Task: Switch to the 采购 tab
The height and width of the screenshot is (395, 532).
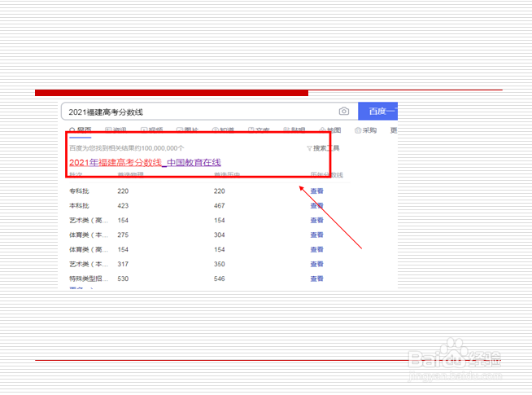Action: point(366,130)
